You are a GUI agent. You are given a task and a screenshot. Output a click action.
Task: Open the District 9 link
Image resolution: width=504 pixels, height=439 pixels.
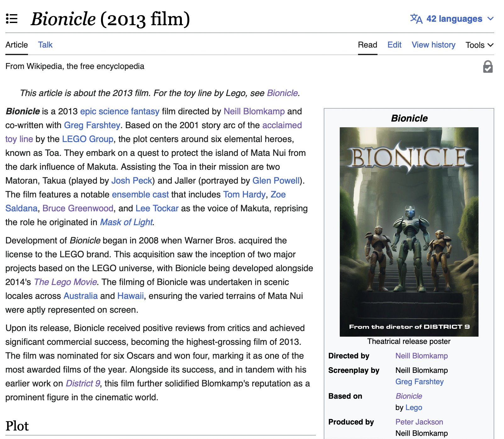[x=83, y=383]
